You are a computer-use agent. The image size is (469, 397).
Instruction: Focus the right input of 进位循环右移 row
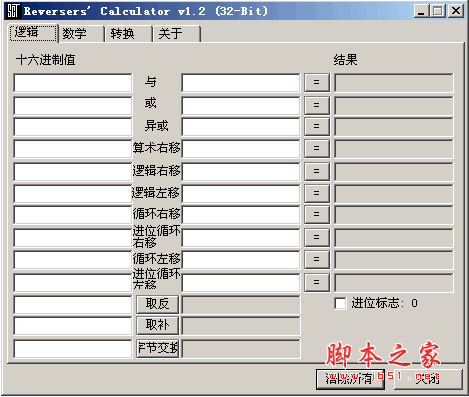click(x=241, y=238)
